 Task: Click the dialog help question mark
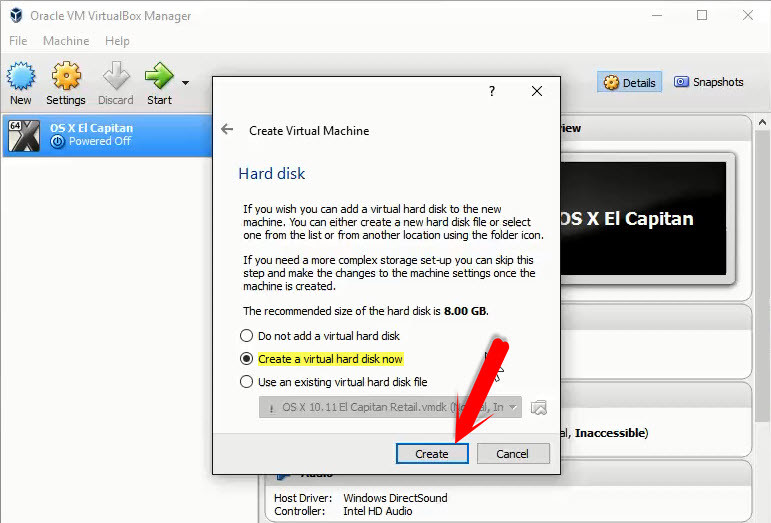coord(492,91)
